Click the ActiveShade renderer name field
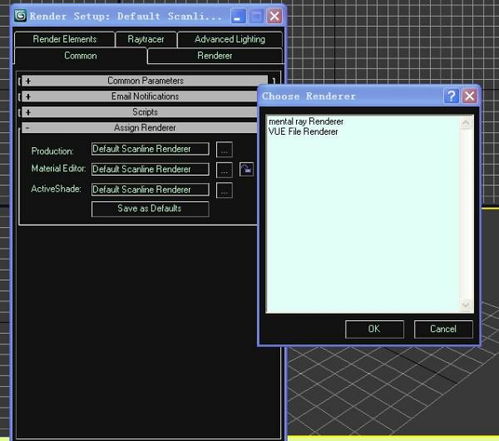The height and width of the screenshot is (441, 499). tap(150, 189)
